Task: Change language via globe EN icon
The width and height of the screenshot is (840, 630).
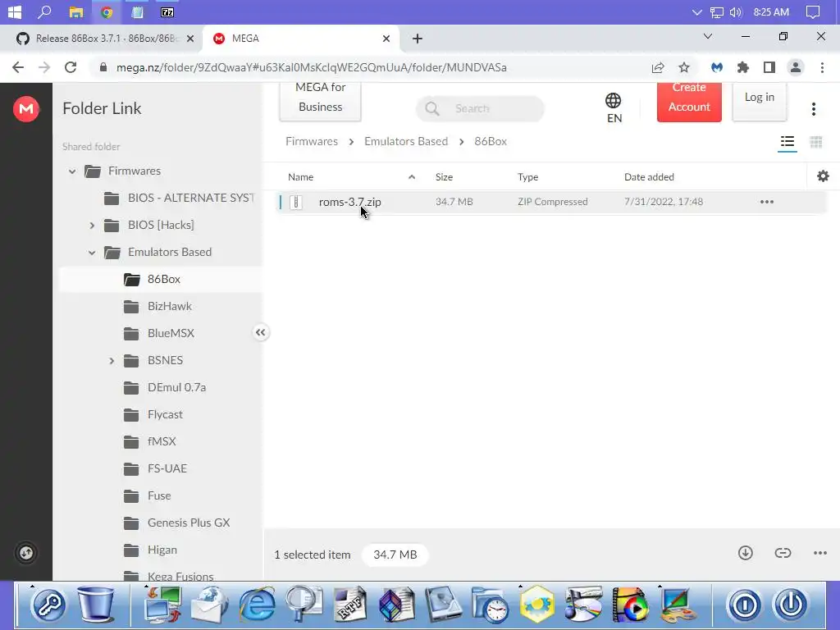Action: [x=614, y=107]
